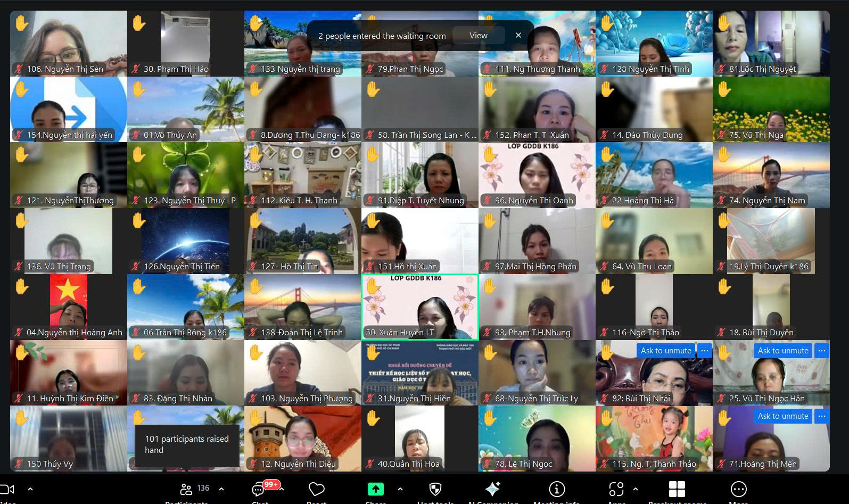Open the React heart icon
Image resolution: width=849 pixels, height=504 pixels.
coord(316,489)
